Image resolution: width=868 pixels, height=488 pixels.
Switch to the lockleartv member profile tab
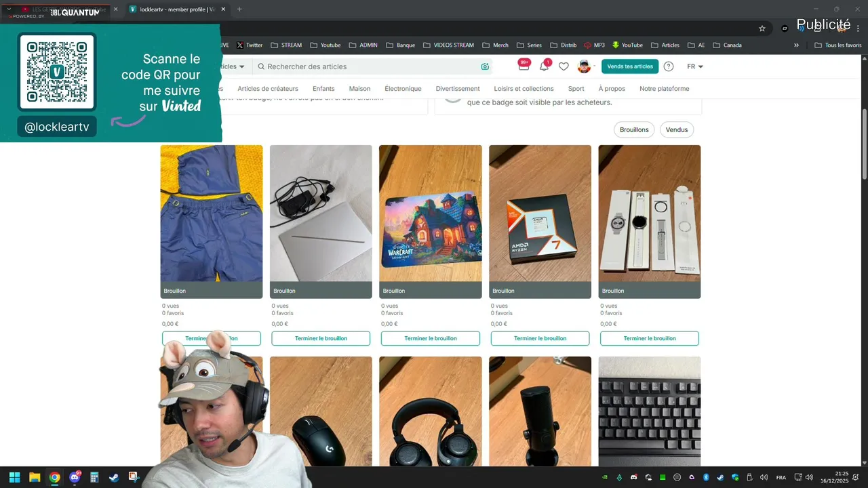tap(177, 9)
